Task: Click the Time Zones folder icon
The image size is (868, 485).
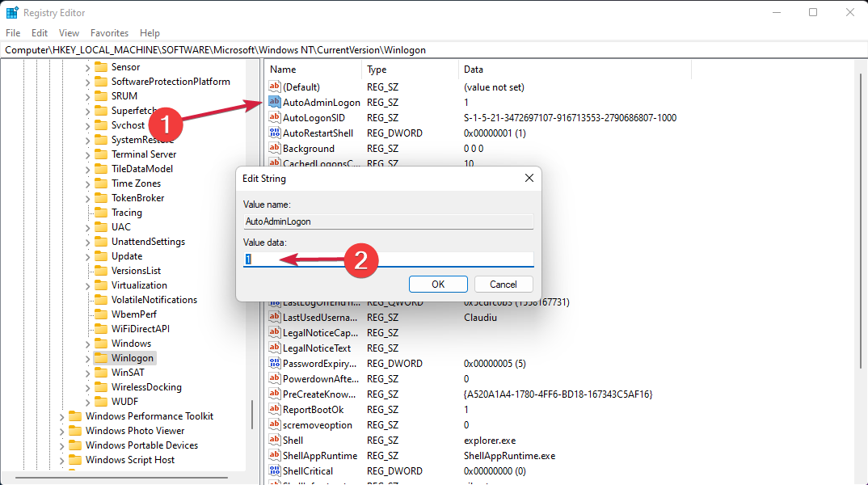Action: 101,183
